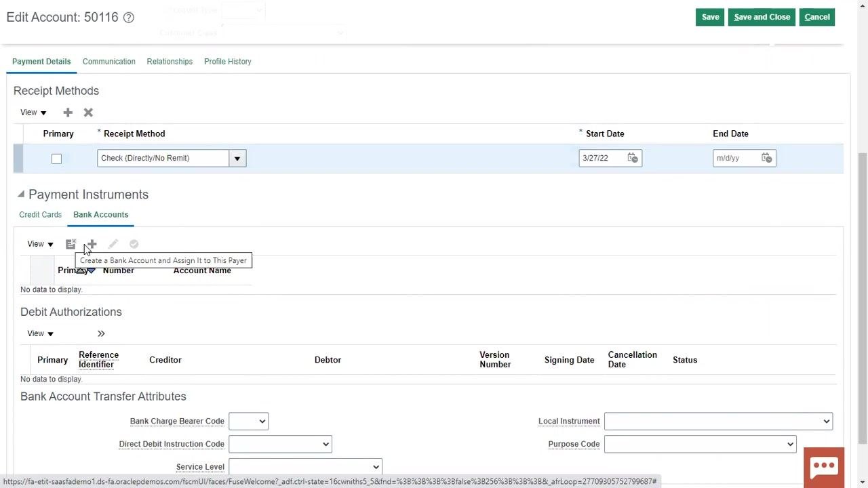Click the set-primary checkmark icon
Viewport: 868px width, 488px height.
point(134,244)
